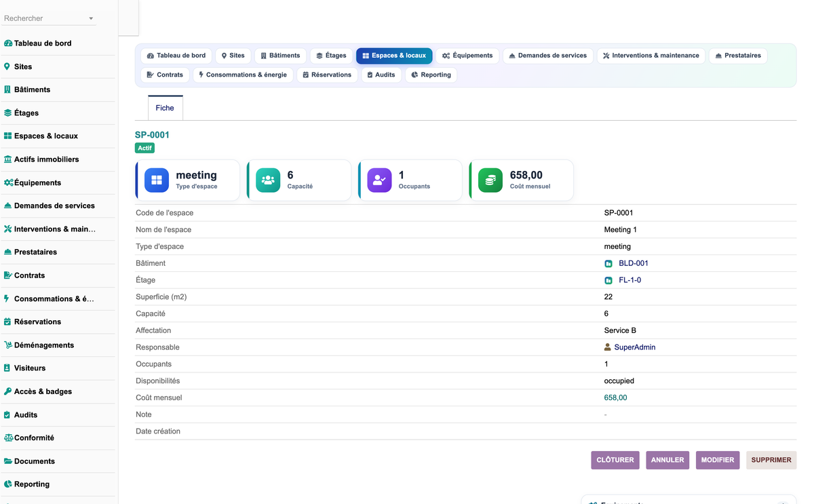Click the blue meeting space type icon
This screenshot has height=504, width=814.
(157, 180)
